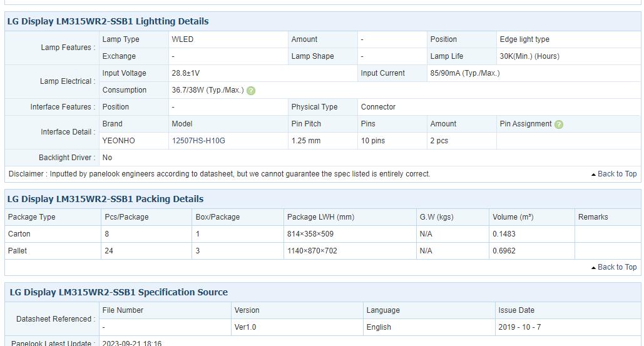
Task: Click the help icon beside Pin Assignment
Action: pos(558,125)
